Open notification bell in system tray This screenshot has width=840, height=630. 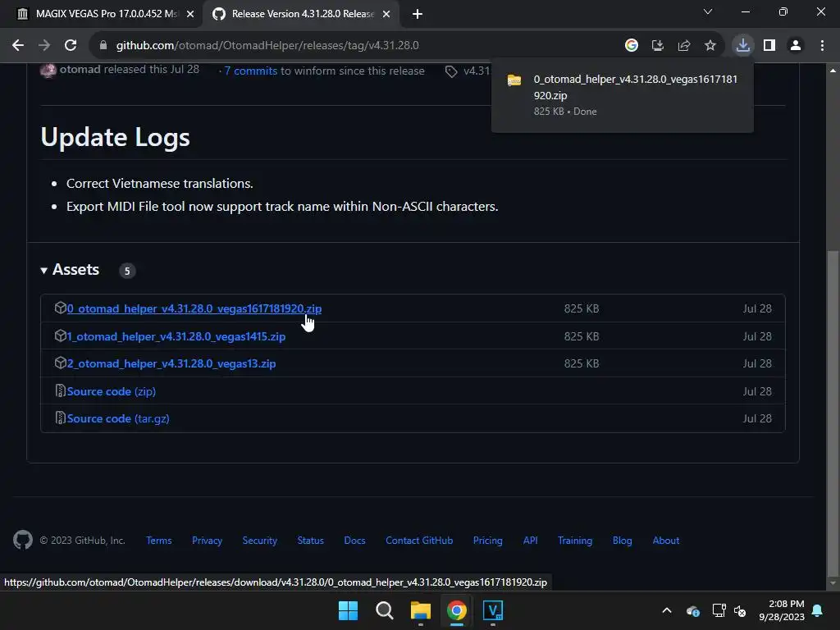tap(817, 610)
